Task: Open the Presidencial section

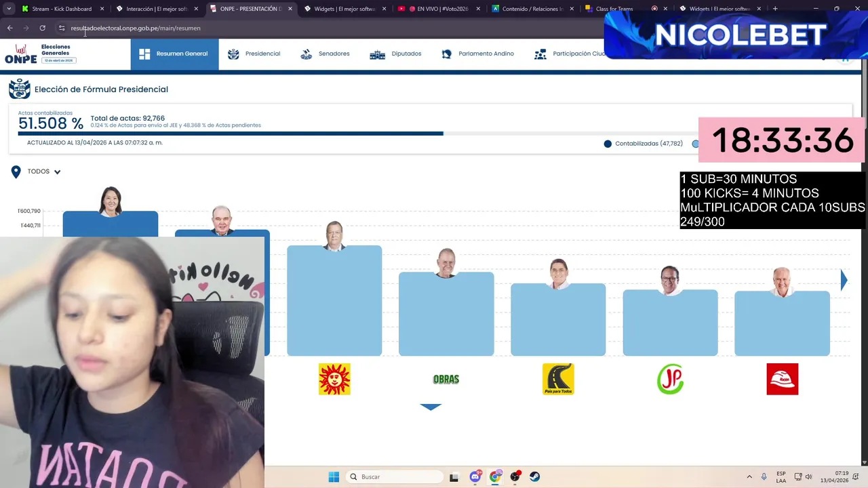Action: [x=254, y=54]
